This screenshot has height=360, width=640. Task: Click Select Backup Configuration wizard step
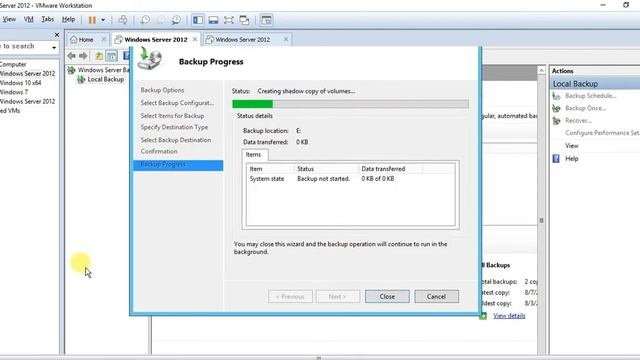(177, 103)
